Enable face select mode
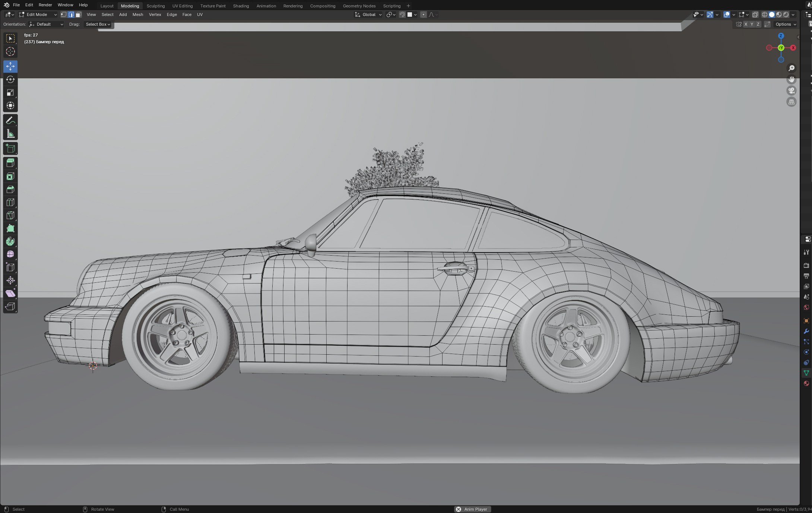This screenshot has width=812, height=513. 78,15
